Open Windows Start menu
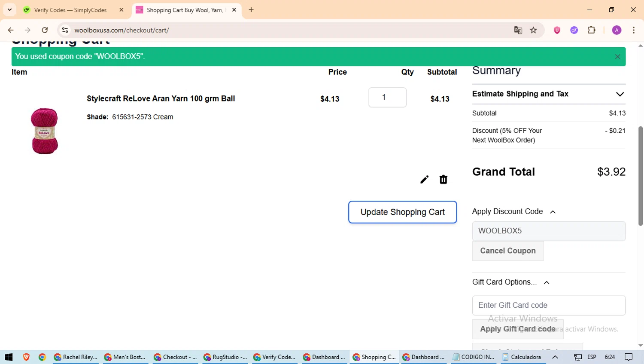Image resolution: width=644 pixels, height=364 pixels. tap(9, 357)
